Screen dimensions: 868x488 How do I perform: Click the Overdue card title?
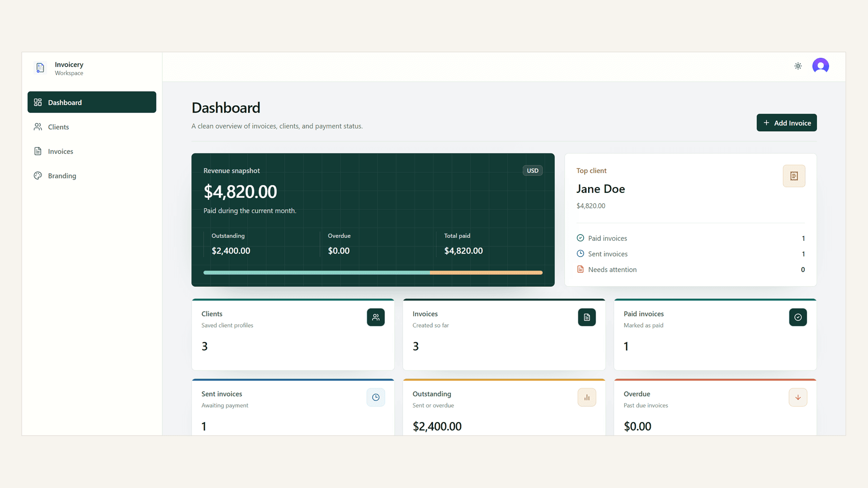(637, 394)
